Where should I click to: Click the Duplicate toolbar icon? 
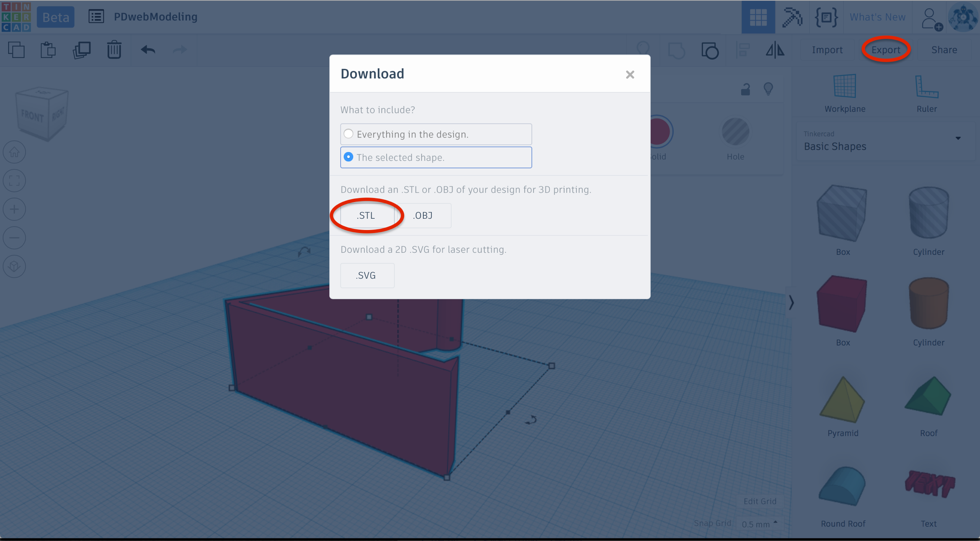click(81, 50)
